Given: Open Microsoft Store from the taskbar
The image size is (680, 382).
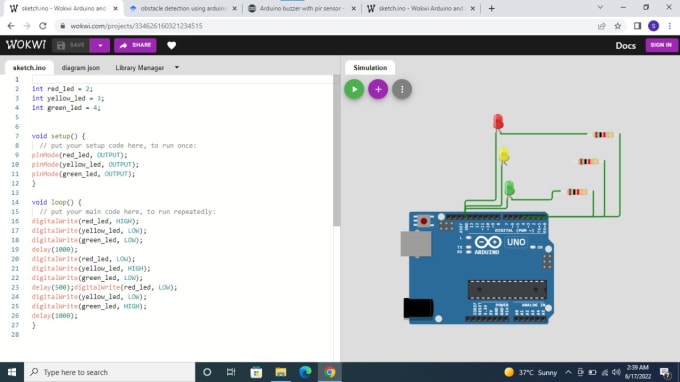Looking at the screenshot, I should pyautogui.click(x=256, y=372).
